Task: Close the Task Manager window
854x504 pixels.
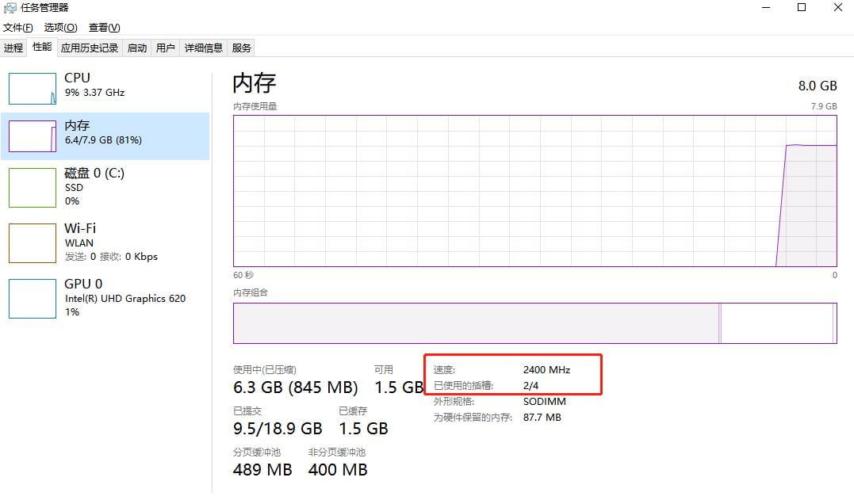Action: (837, 8)
